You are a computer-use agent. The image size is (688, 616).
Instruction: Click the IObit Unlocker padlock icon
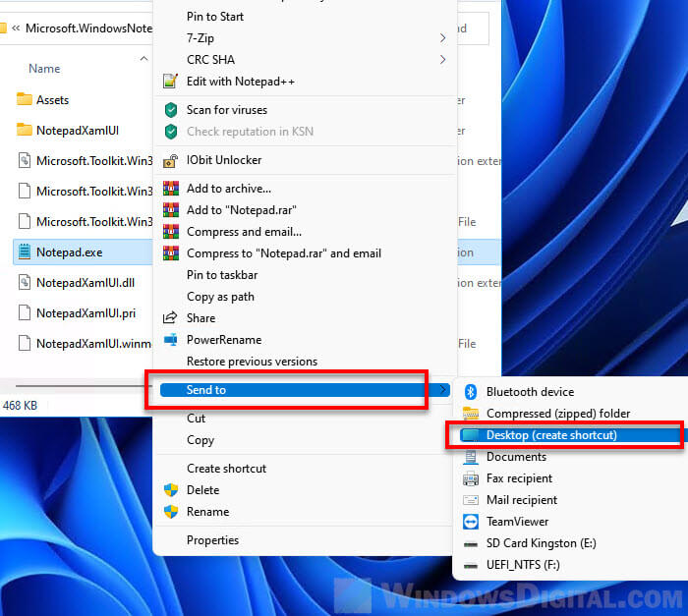[x=171, y=160]
